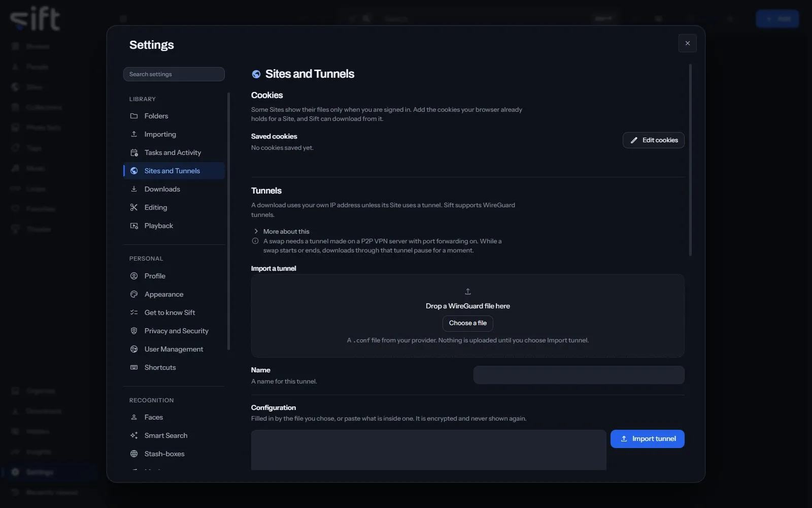Click the Editing scissors icon
This screenshot has width=812, height=508.
[x=134, y=207]
